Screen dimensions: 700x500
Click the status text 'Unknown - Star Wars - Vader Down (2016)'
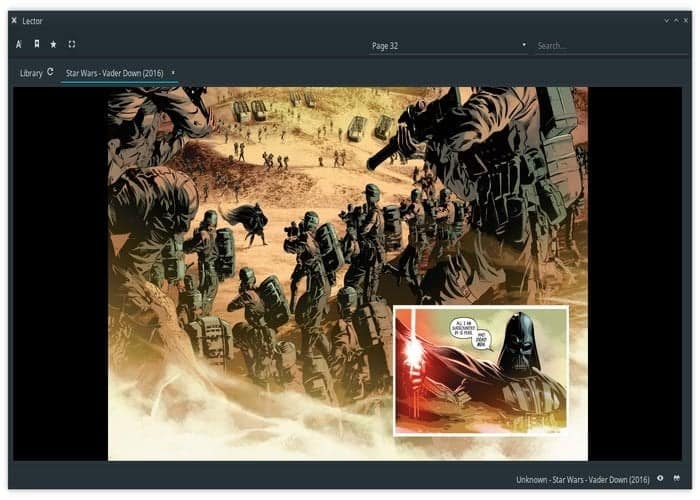click(x=583, y=479)
